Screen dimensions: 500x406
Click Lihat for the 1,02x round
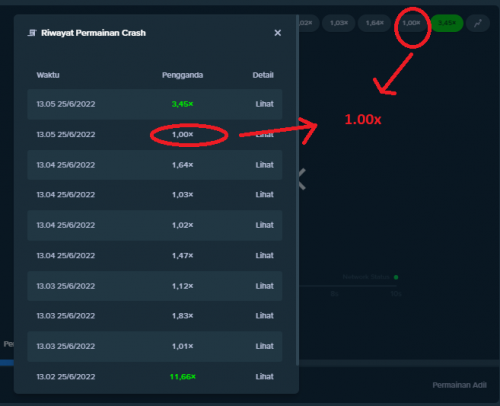tap(265, 225)
